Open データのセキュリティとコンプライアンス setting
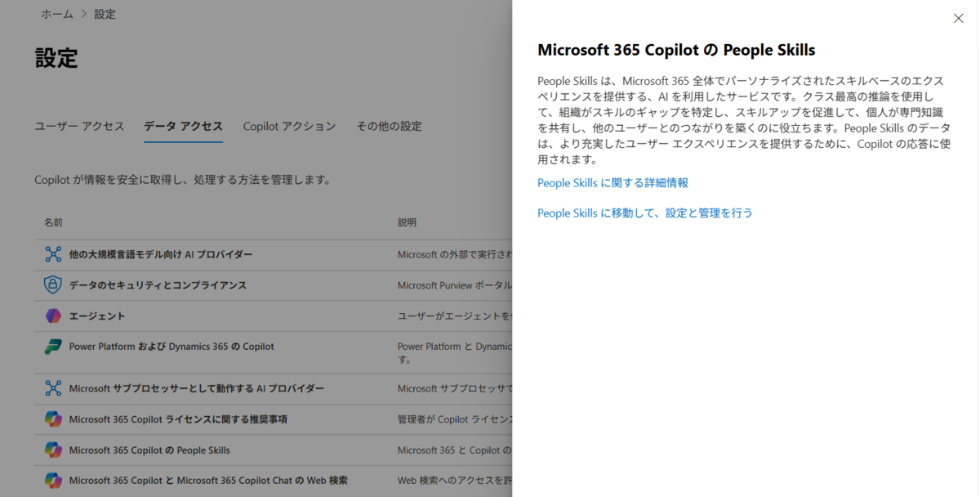980x497 pixels. coord(158,285)
